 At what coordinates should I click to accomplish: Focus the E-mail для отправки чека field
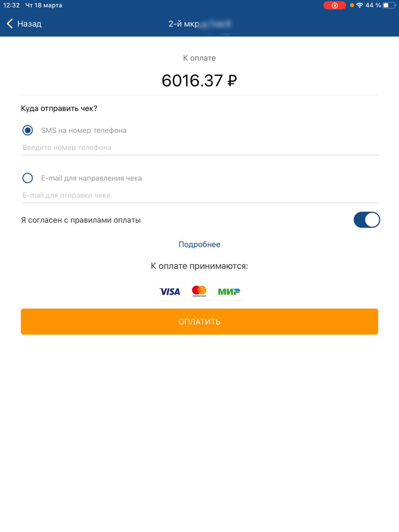pyautogui.click(x=200, y=195)
